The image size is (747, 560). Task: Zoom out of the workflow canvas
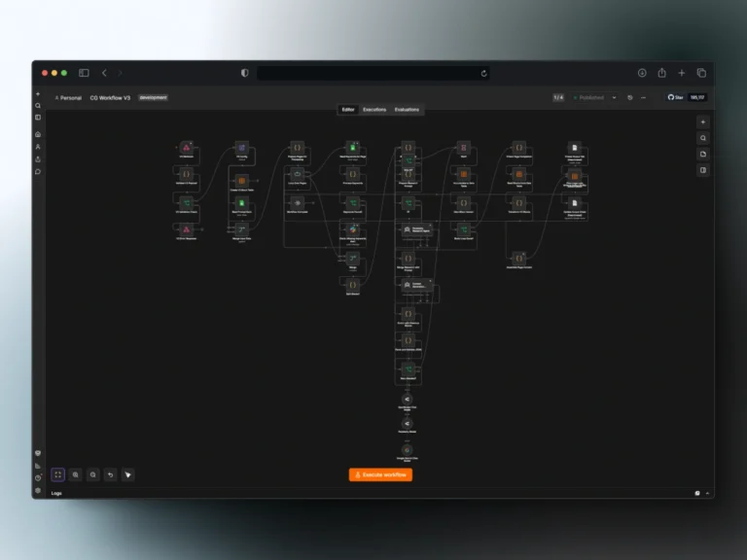(x=93, y=474)
